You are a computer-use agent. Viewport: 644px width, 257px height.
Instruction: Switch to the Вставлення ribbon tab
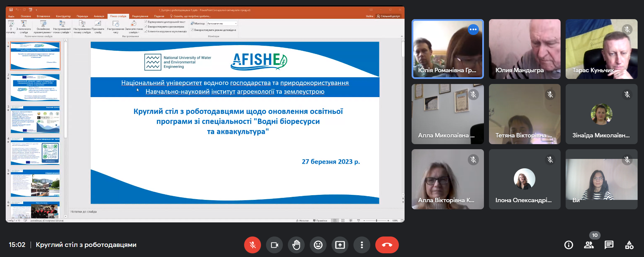coord(43,16)
